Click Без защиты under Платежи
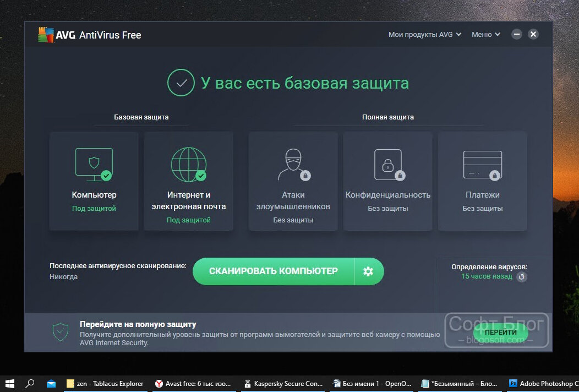The width and height of the screenshot is (579, 392). 483,208
